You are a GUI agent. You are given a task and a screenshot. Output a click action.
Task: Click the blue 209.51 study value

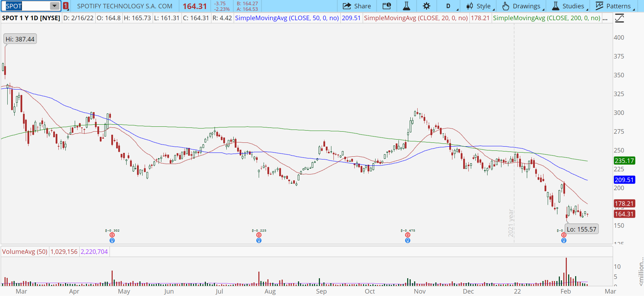pos(351,18)
